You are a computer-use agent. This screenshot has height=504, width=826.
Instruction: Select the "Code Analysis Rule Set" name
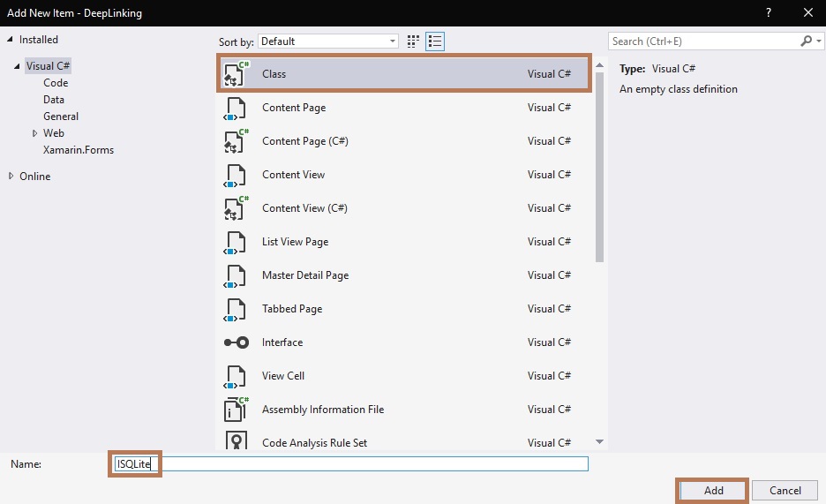314,443
